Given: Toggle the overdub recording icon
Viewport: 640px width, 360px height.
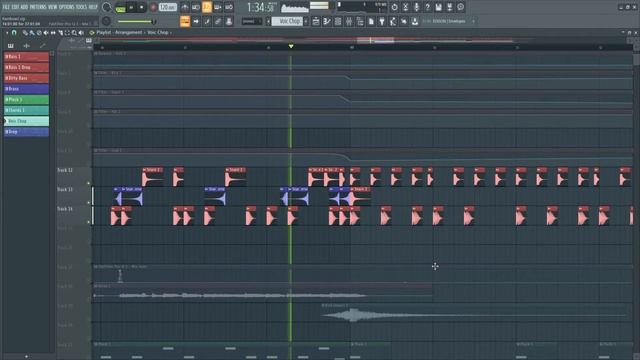Looking at the screenshot, I should point(218,7).
